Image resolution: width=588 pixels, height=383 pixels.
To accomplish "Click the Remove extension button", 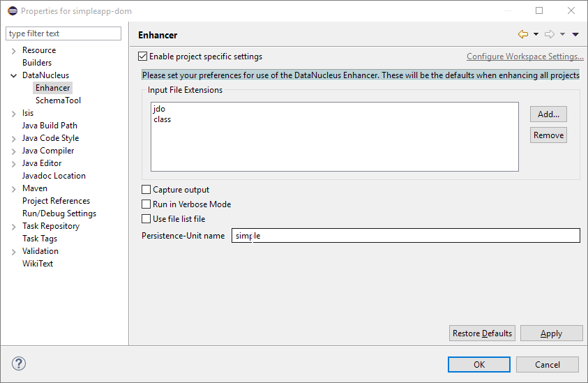I will click(x=548, y=135).
